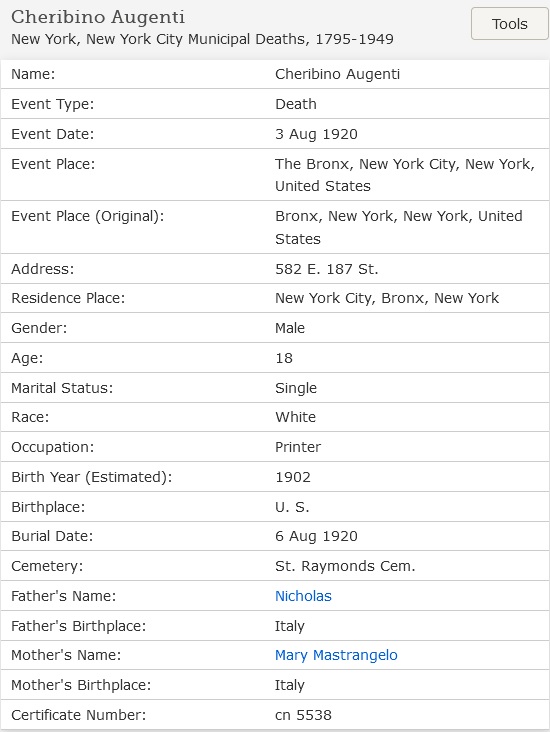
Task: Click the cemetery value St. Raymonds Cem.
Action: point(345,566)
